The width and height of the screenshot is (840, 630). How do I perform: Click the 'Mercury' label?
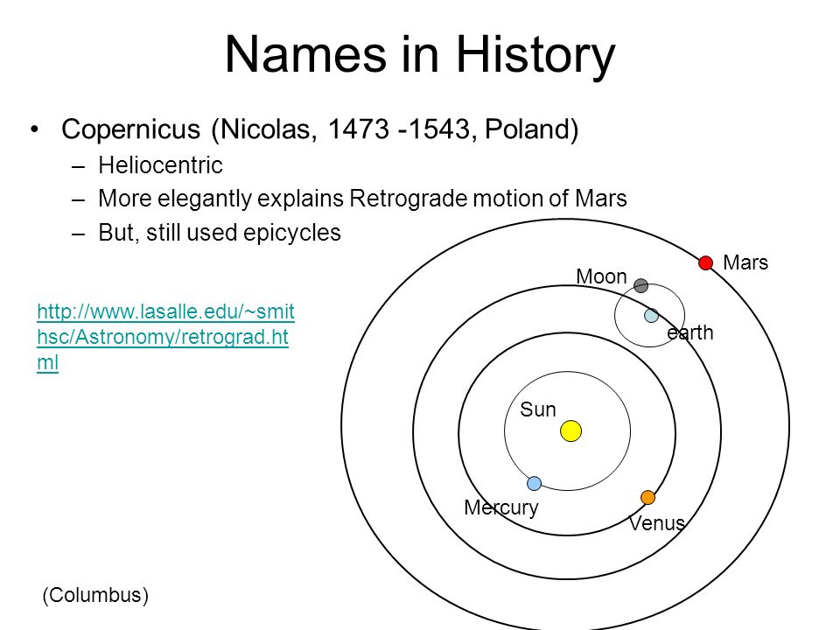(x=500, y=507)
